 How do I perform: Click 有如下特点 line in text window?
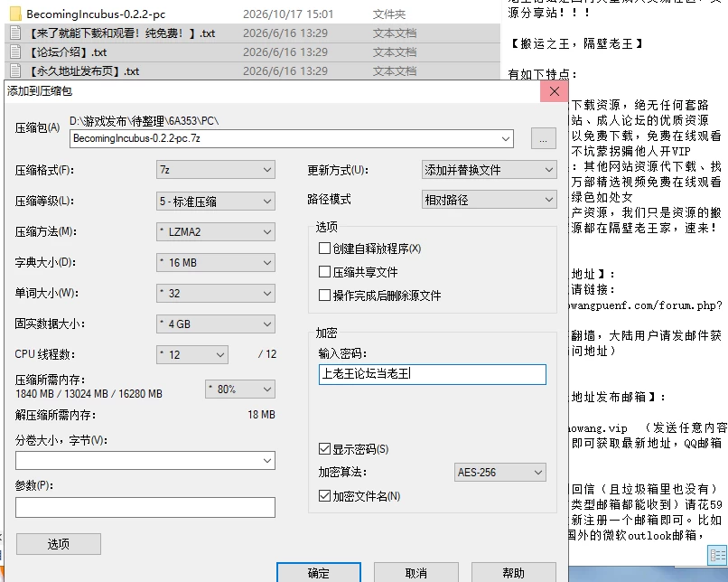point(542,74)
